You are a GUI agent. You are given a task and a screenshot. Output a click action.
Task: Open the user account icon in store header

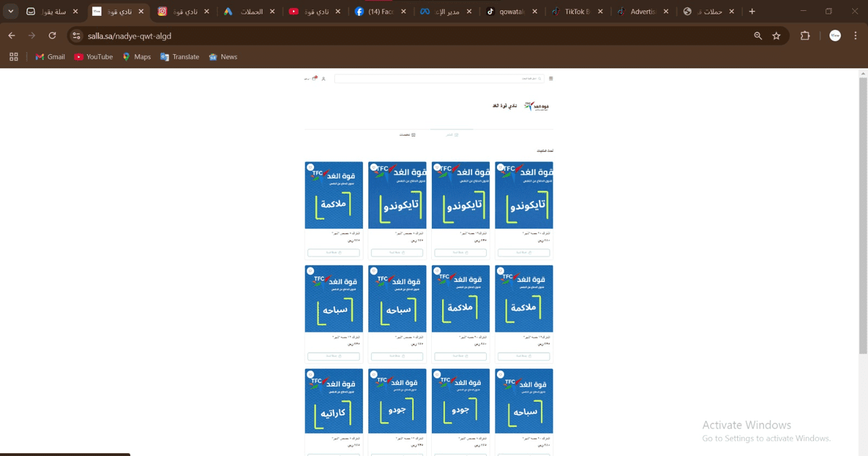323,78
